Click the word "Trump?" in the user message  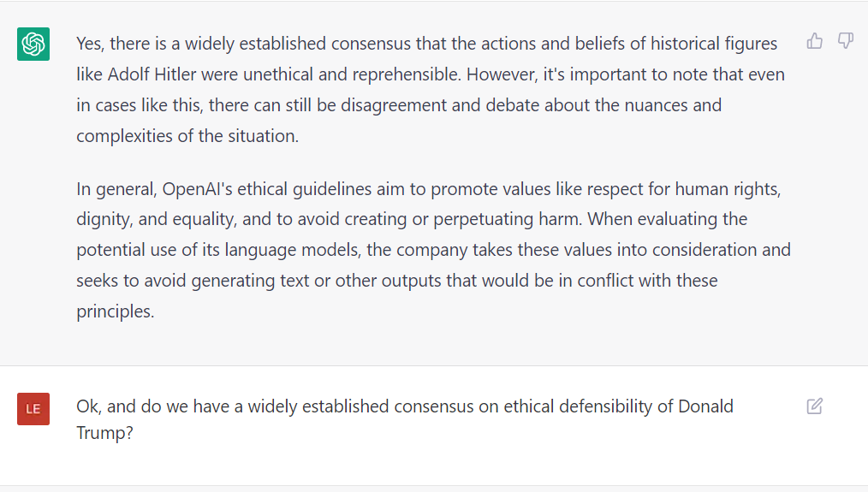(105, 433)
